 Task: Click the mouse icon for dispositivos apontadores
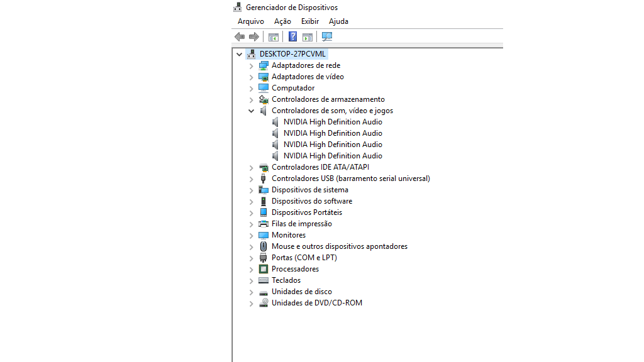coord(264,246)
